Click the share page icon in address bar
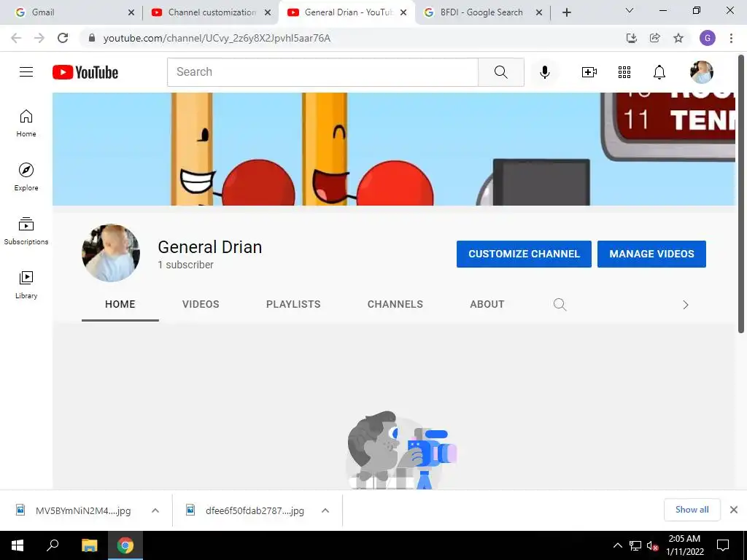 [655, 38]
